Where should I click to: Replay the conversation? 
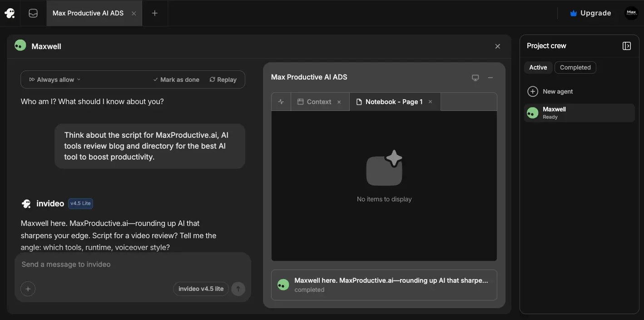223,80
